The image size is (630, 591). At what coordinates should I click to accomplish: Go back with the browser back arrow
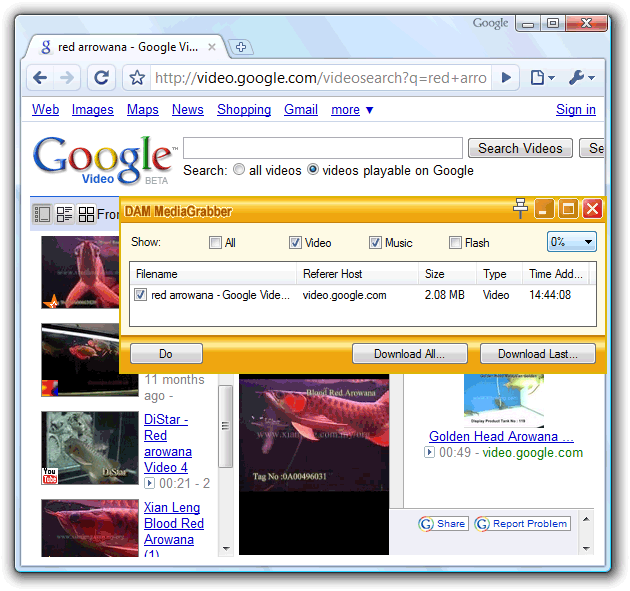point(40,78)
